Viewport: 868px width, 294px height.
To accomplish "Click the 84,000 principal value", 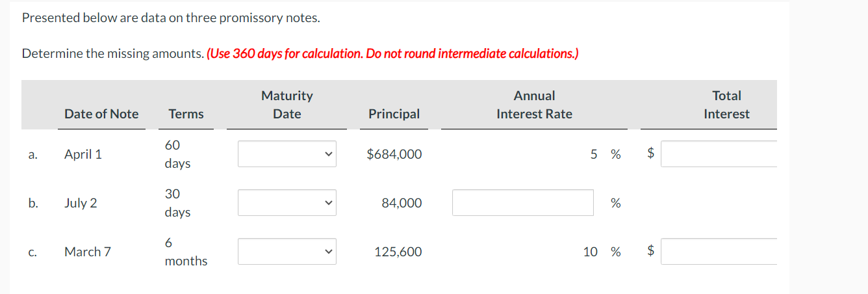I will click(x=402, y=203).
